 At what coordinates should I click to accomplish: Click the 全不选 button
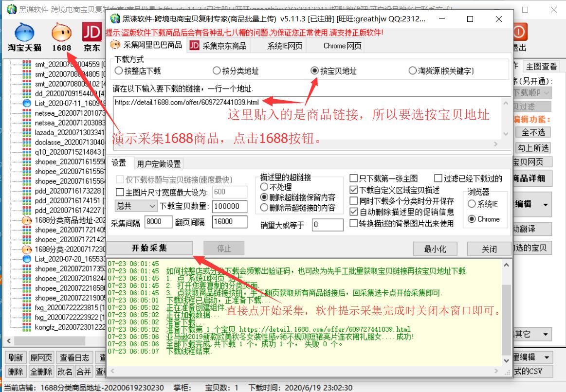coord(533,132)
